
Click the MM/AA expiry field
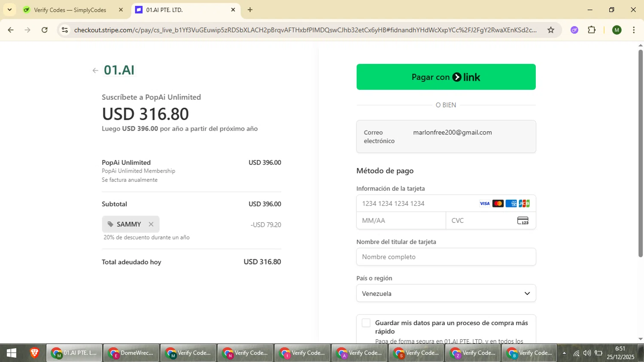tap(401, 221)
